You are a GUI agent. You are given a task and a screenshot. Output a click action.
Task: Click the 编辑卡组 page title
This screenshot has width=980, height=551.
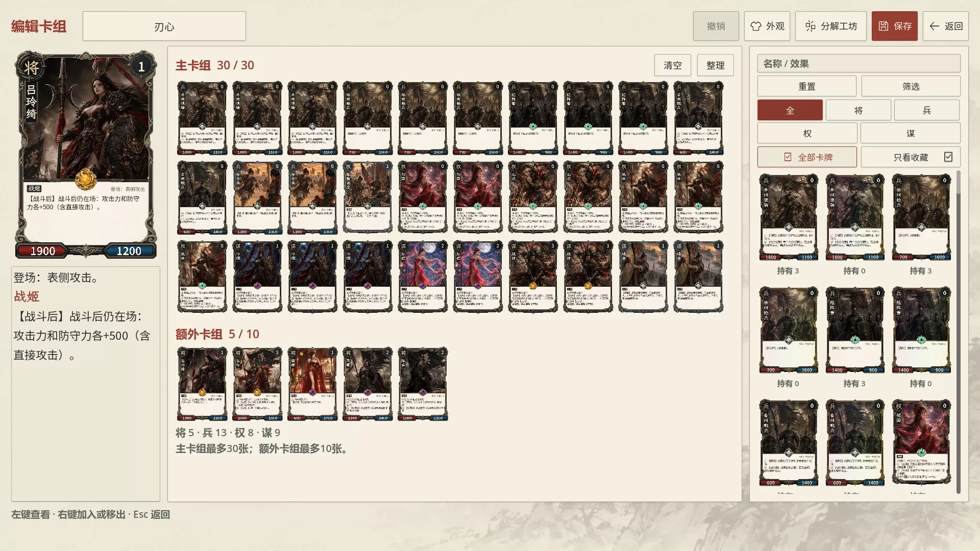39,27
